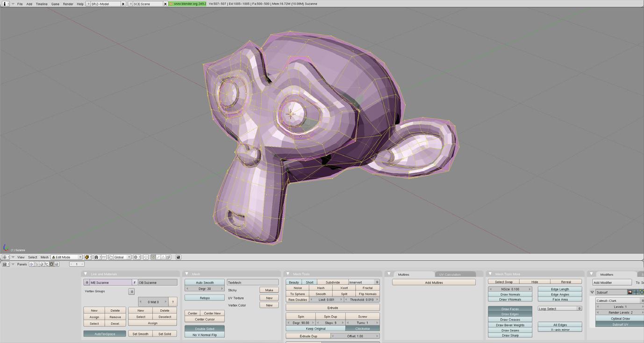Select vertex select mode icon
This screenshot has height=343, width=644.
point(153,257)
